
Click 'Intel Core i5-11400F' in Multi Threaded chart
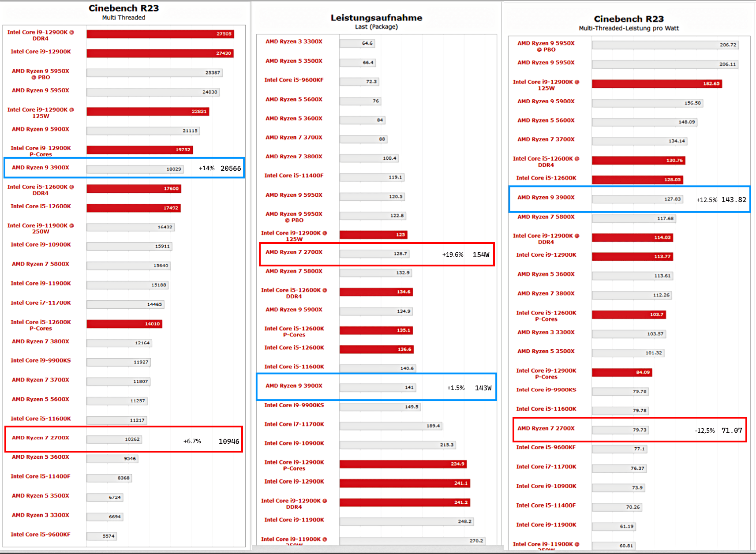(x=41, y=477)
